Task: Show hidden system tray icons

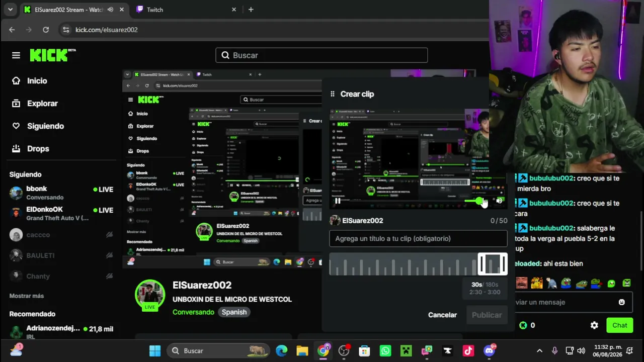Action: 539,351
